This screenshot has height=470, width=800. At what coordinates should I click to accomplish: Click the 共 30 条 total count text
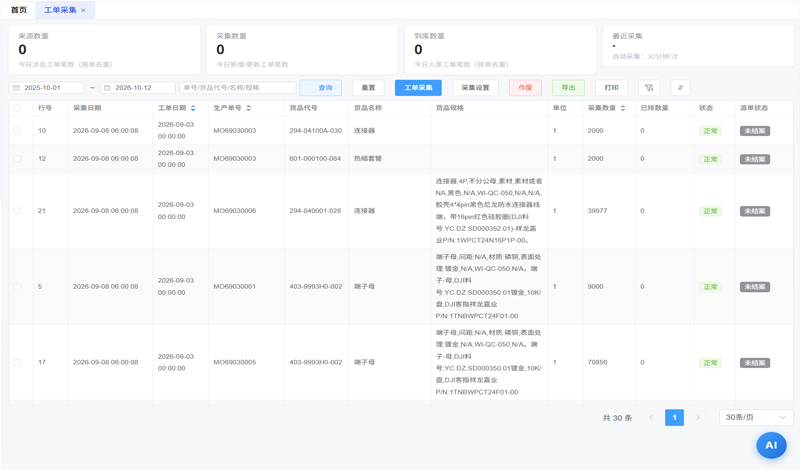tap(617, 418)
